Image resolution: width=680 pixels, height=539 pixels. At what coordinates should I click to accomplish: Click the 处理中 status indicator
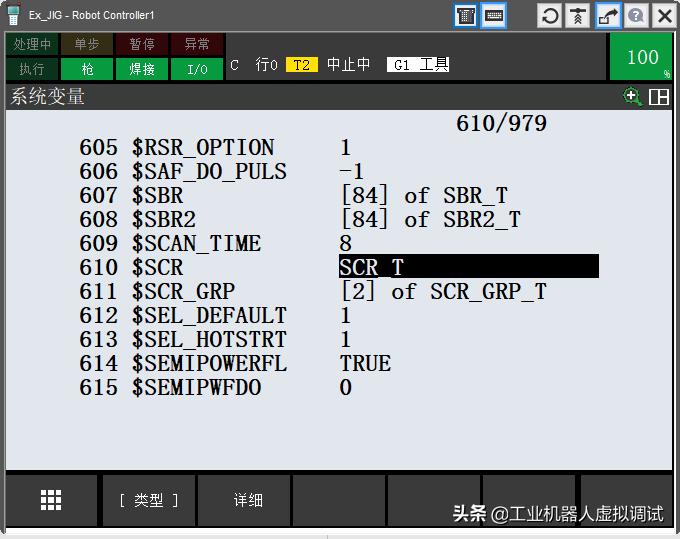pos(32,44)
